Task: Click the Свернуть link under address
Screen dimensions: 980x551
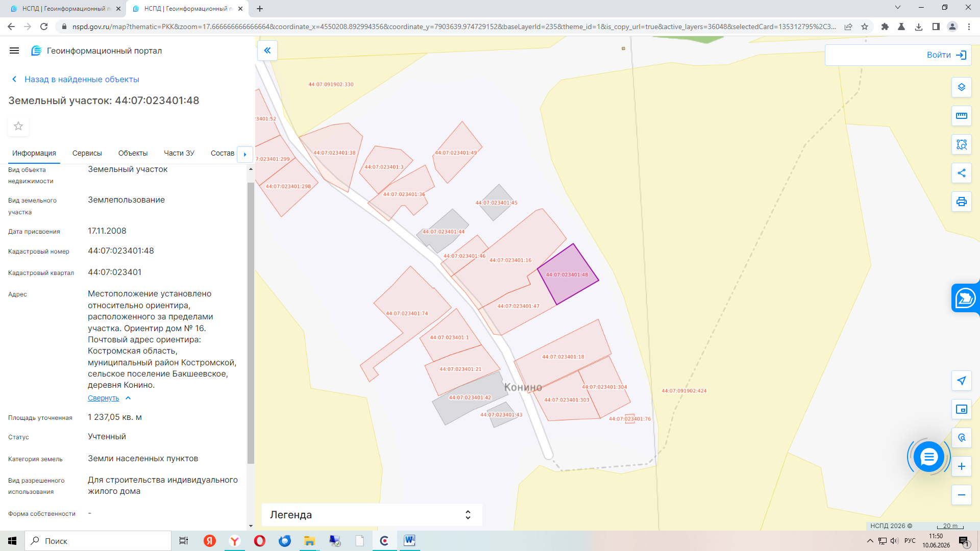Action: tap(103, 398)
